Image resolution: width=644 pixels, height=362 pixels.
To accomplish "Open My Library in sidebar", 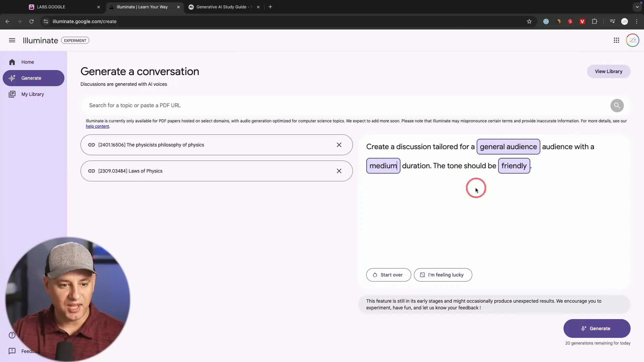I will click(x=34, y=94).
